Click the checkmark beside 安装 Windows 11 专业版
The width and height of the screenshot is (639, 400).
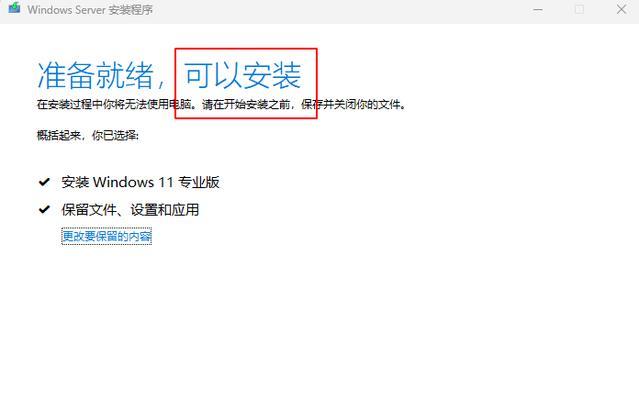(x=44, y=182)
